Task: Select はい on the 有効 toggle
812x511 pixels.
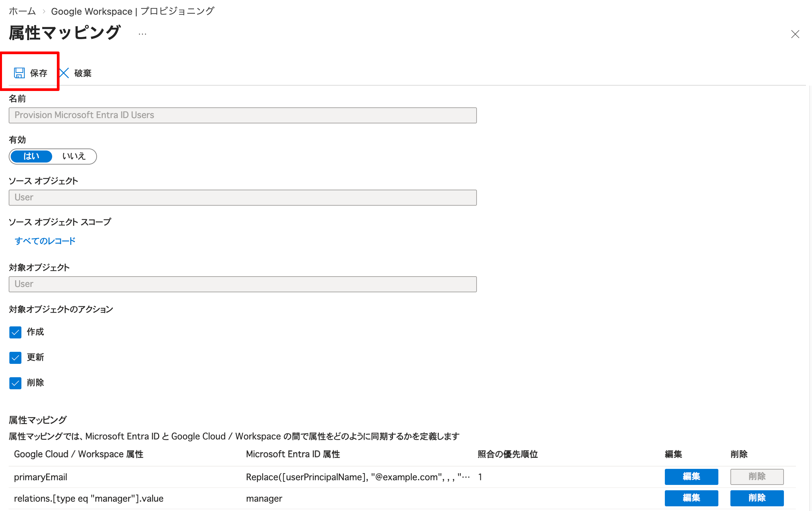Action: (31, 156)
